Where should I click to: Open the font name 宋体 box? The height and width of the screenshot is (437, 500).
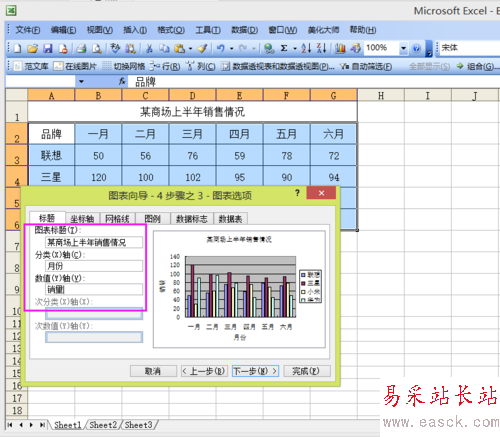pos(469,48)
